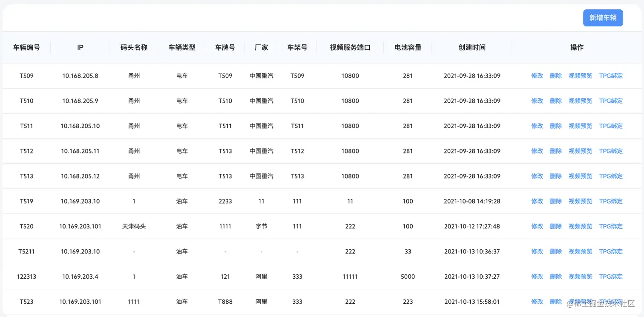644x317 pixels.
Task: Select the 车牌号 column header
Action: (225, 48)
